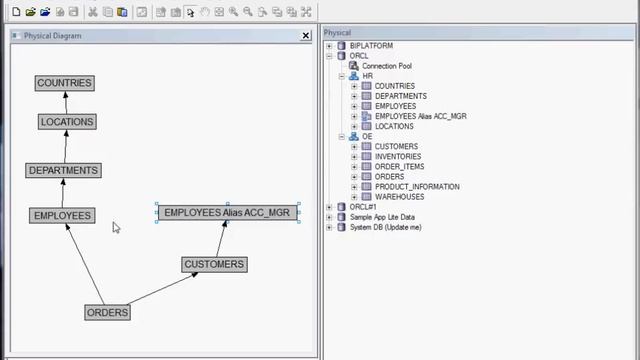Click the OE schema icon
The image size is (640, 360).
click(x=353, y=136)
